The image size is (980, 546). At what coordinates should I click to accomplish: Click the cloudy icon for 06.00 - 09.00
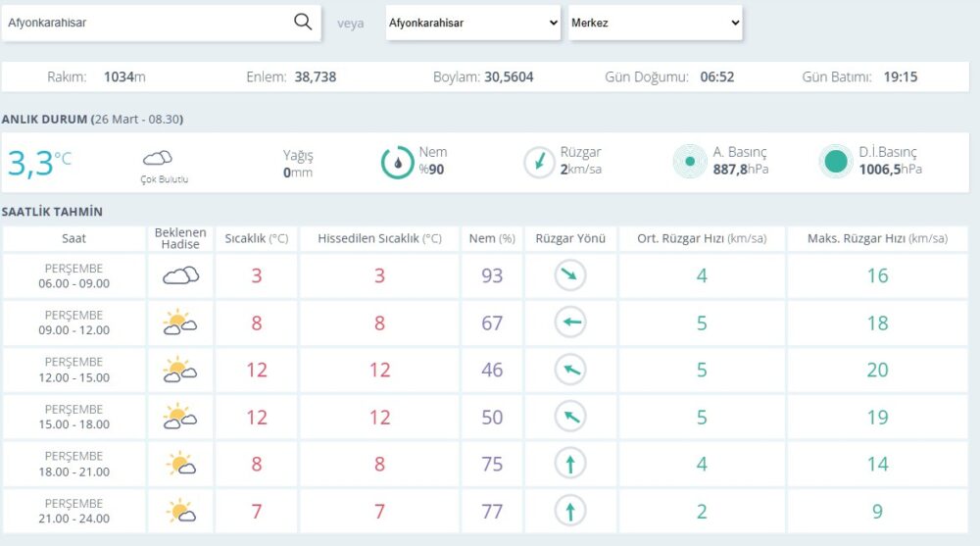[180, 276]
